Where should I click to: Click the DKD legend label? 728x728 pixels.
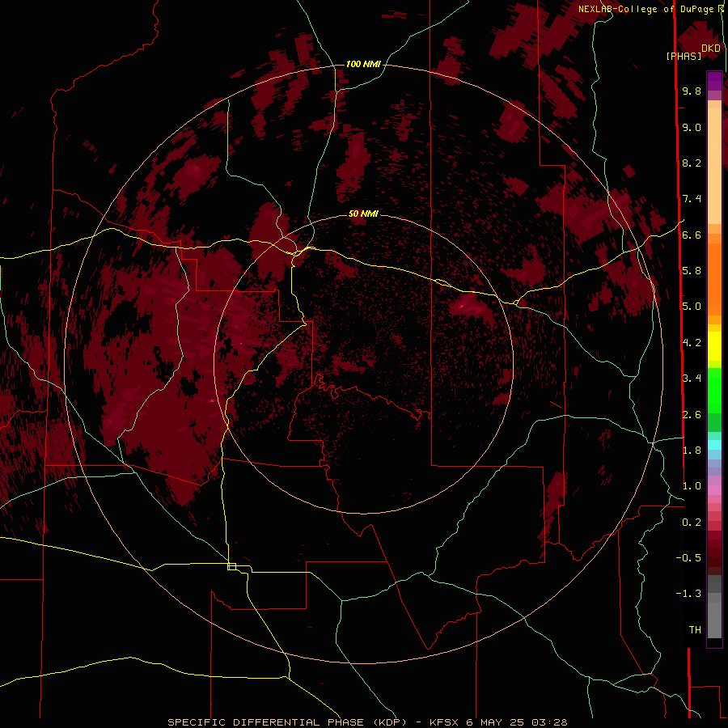711,49
